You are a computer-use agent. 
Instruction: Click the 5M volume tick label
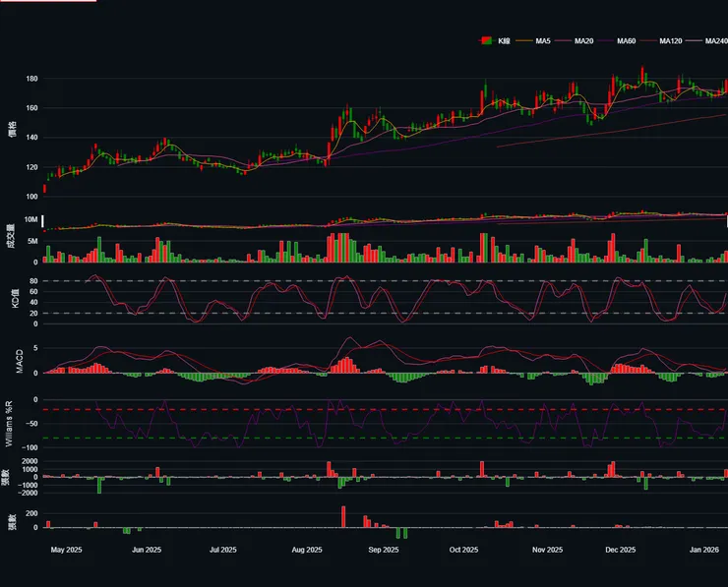(32, 241)
